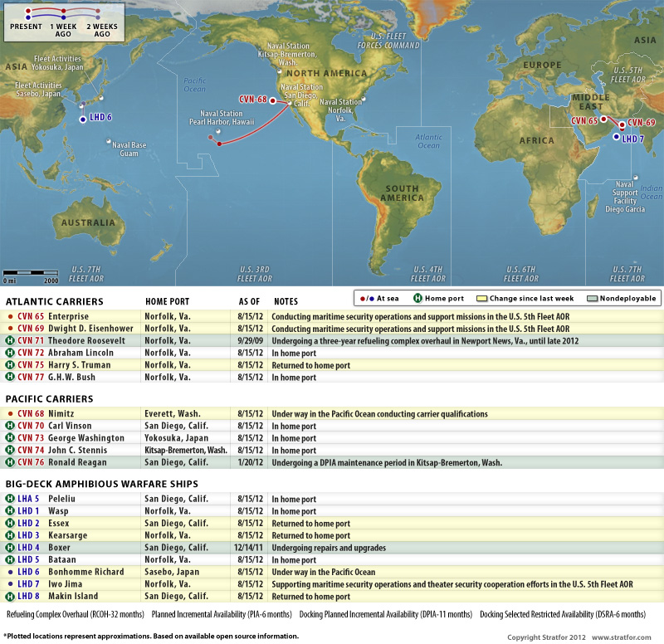Image resolution: width=664 pixels, height=644 pixels.
Task: Click the carrier qualifications note for Nimitz
Action: pos(379,413)
